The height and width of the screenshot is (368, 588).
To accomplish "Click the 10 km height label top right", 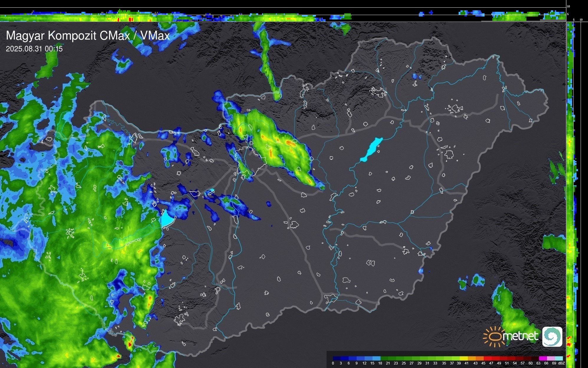I will click(568, 6).
